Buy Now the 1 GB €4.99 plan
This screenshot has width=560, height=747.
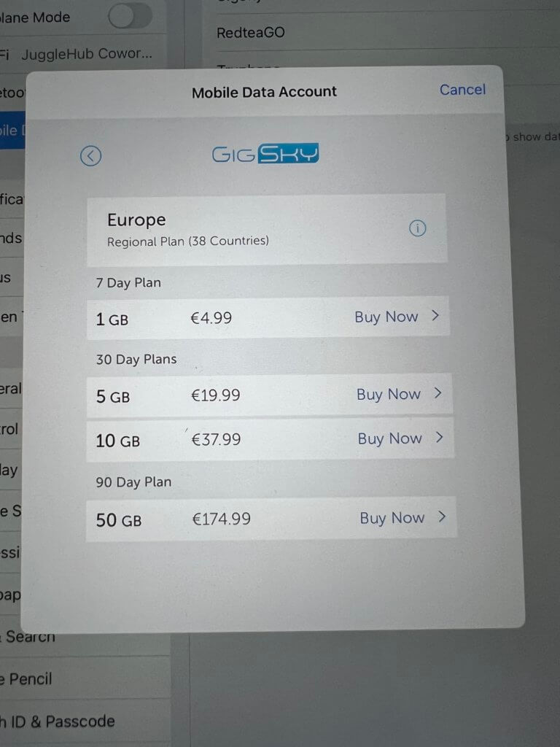(386, 317)
